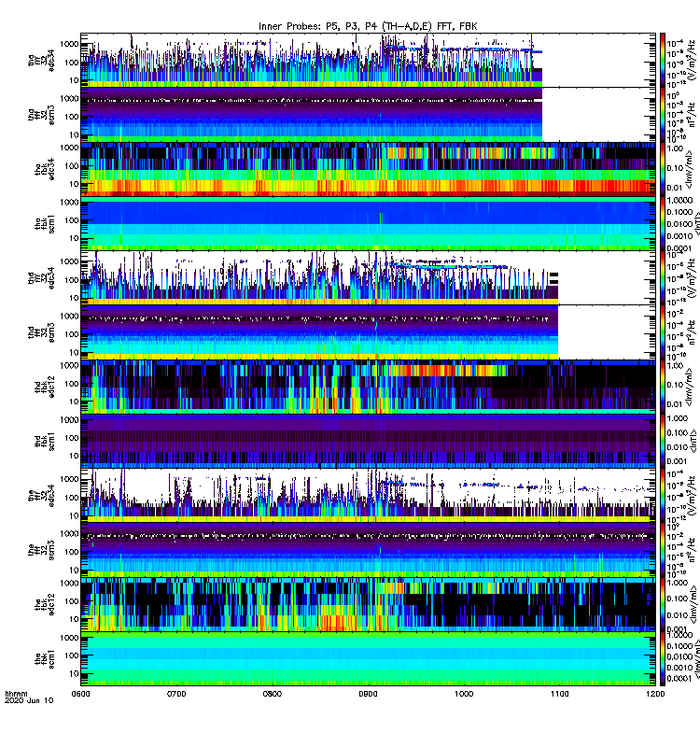Select the 'tha fbk edc34' panel label
700x747 pixels.
(x=44, y=169)
